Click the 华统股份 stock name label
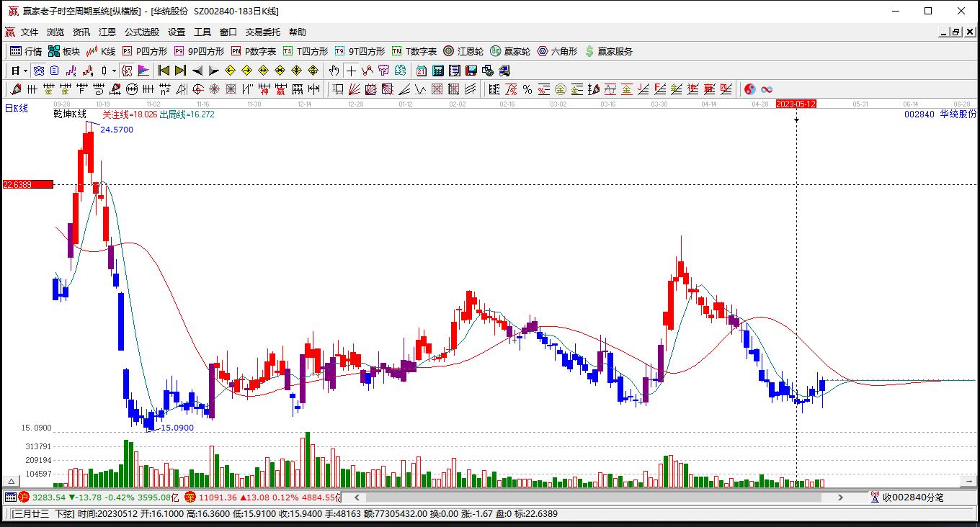 (958, 114)
